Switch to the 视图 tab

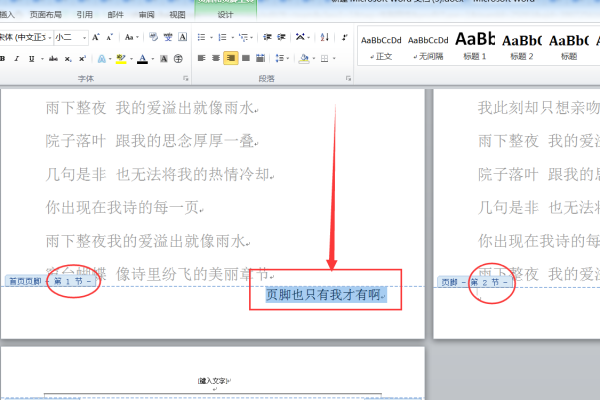point(177,15)
